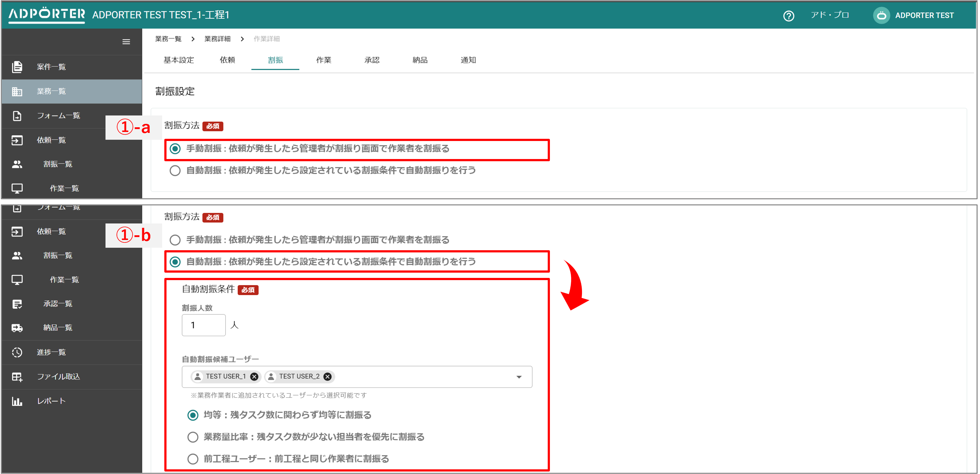Select 自動割振 radio in upper panel
The width and height of the screenshot is (980, 474).
coord(175,171)
